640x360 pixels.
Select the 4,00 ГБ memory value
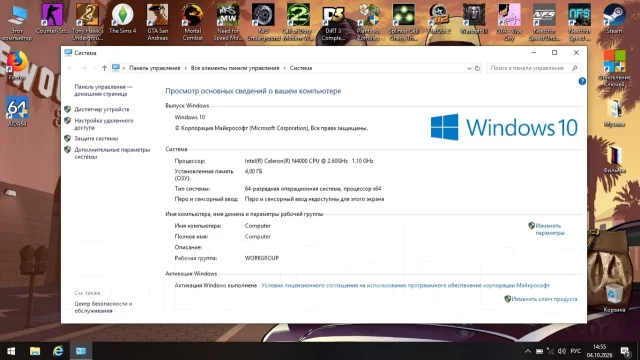click(253, 171)
